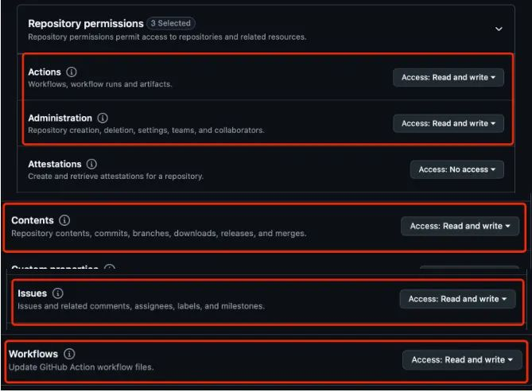
Task: Click the Repository permissions heading
Action: point(86,24)
